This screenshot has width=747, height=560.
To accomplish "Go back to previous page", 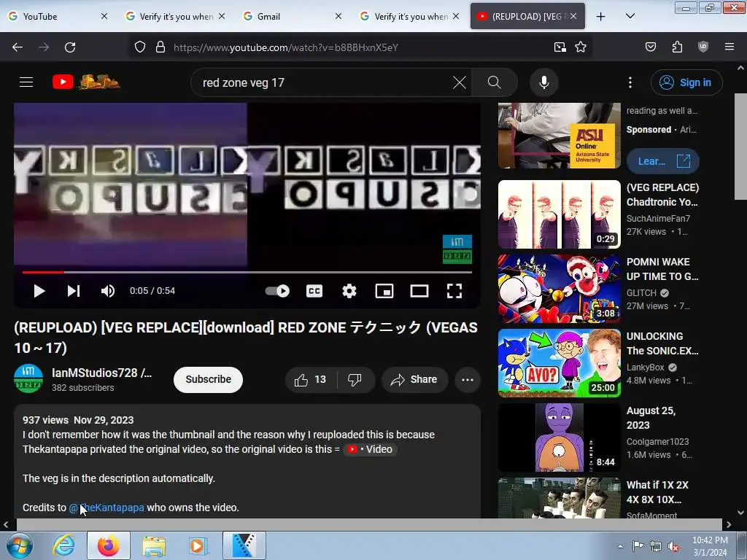I will point(18,47).
